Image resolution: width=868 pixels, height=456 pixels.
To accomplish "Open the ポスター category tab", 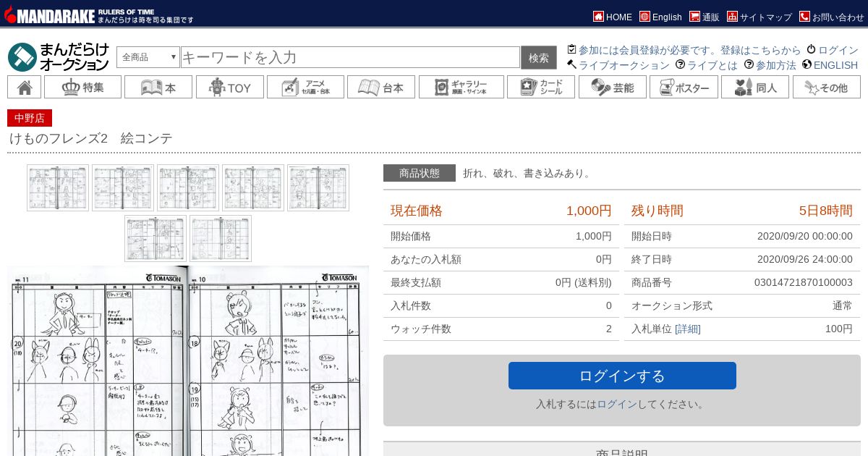I will coord(684,87).
